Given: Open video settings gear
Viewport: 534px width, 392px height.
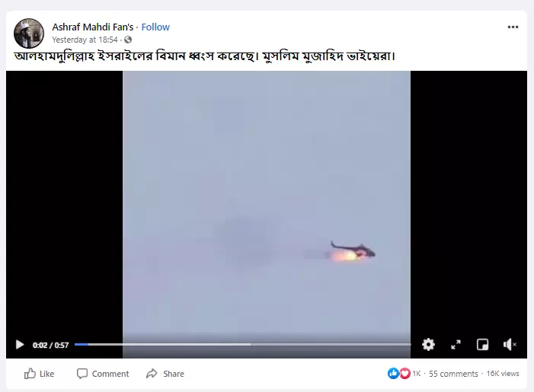Looking at the screenshot, I should click(428, 344).
